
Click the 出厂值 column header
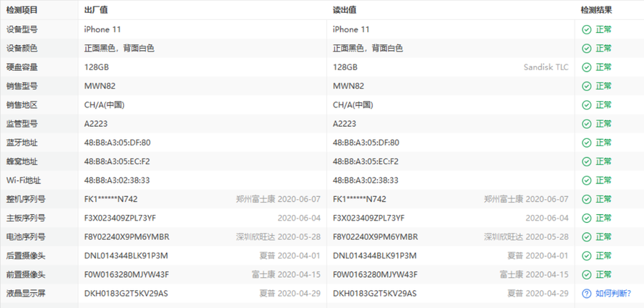(x=96, y=10)
